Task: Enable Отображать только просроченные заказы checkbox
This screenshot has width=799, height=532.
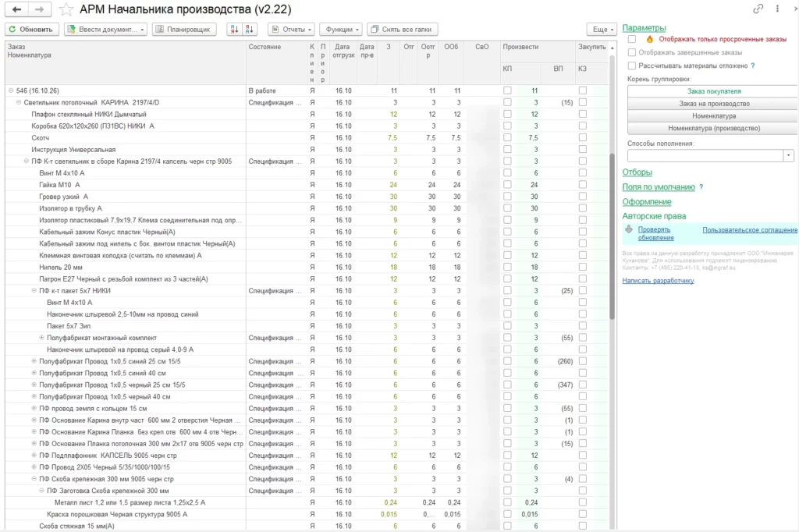Action: click(x=632, y=39)
